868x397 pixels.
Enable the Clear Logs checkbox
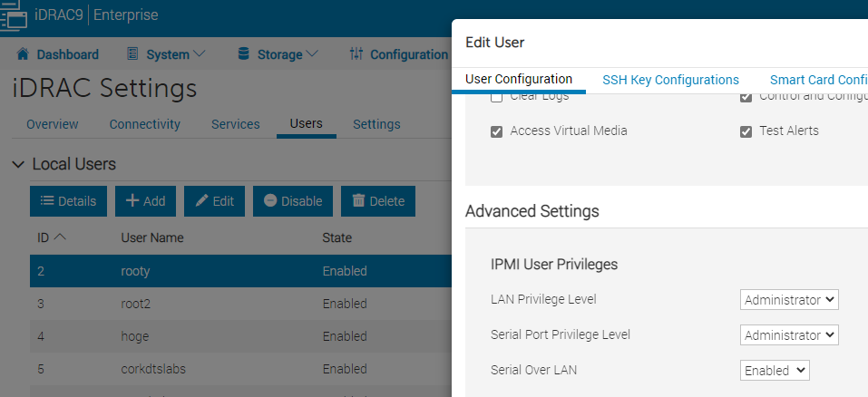tap(496, 97)
